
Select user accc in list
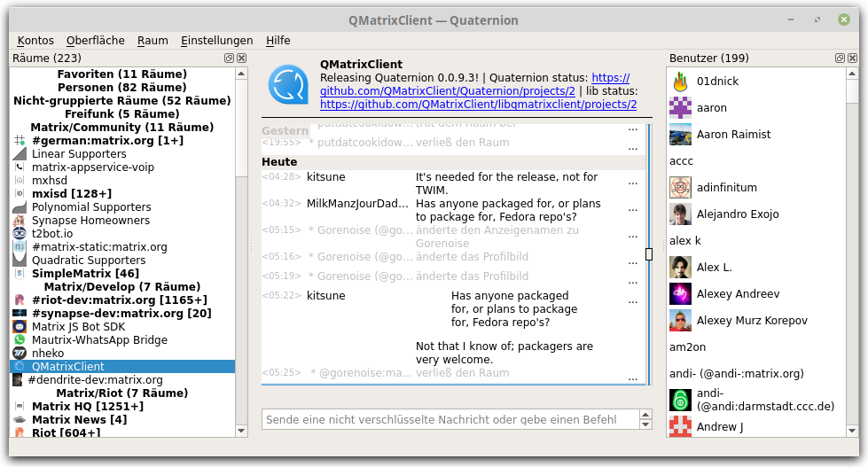[756, 161]
